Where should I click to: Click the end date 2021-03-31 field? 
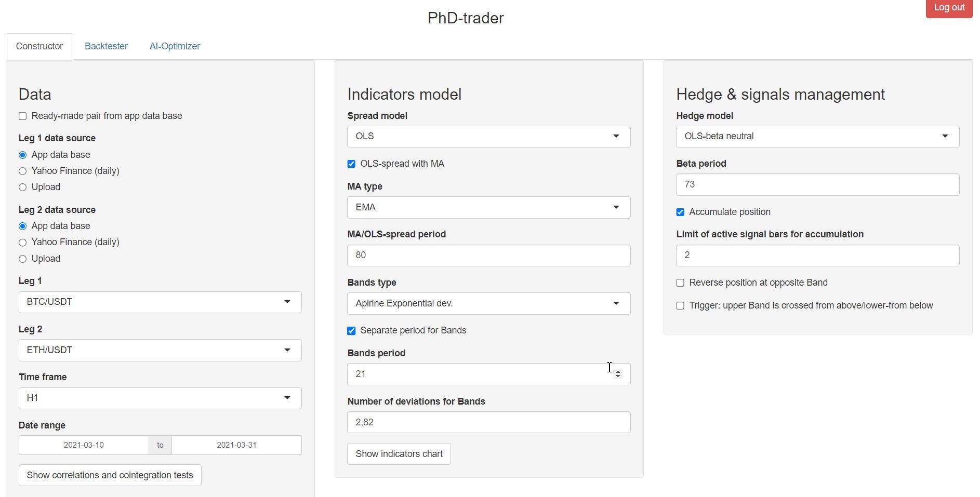(236, 446)
